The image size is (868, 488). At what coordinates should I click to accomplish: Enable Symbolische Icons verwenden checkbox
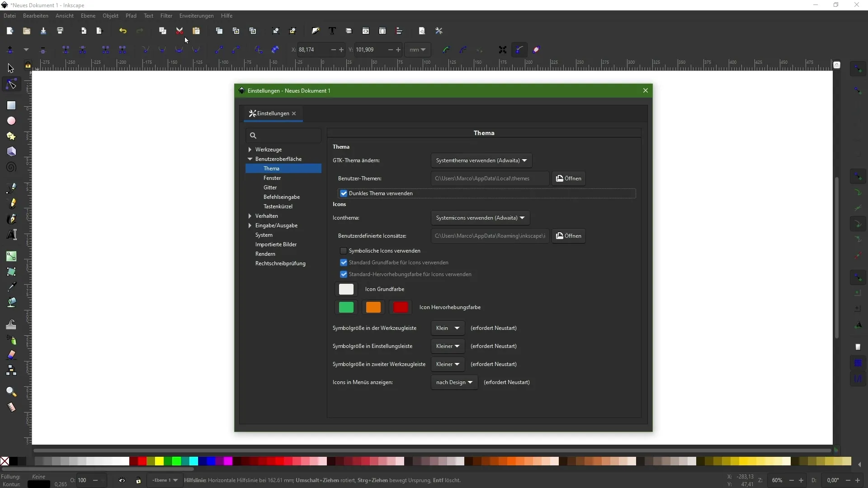click(x=344, y=251)
